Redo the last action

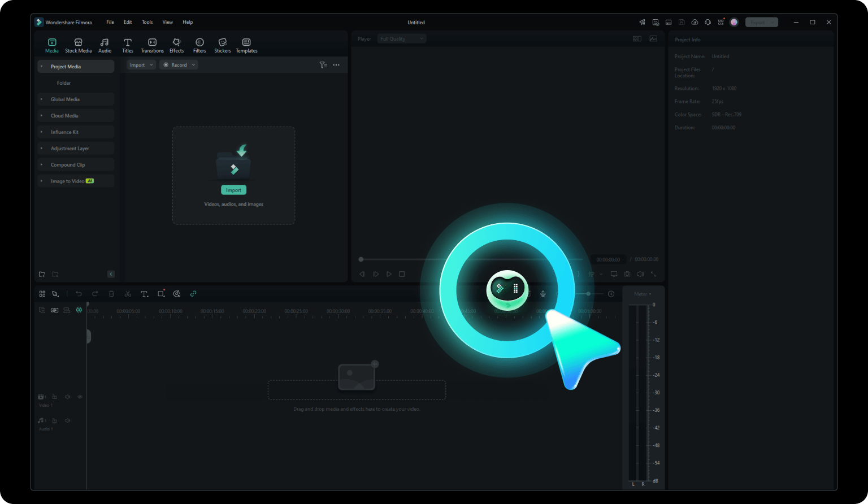click(95, 294)
